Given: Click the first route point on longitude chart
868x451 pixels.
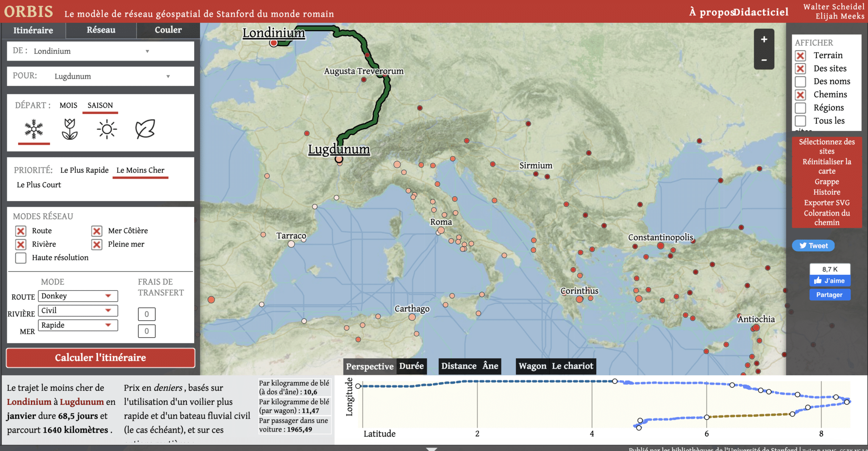Looking at the screenshot, I should [x=358, y=386].
